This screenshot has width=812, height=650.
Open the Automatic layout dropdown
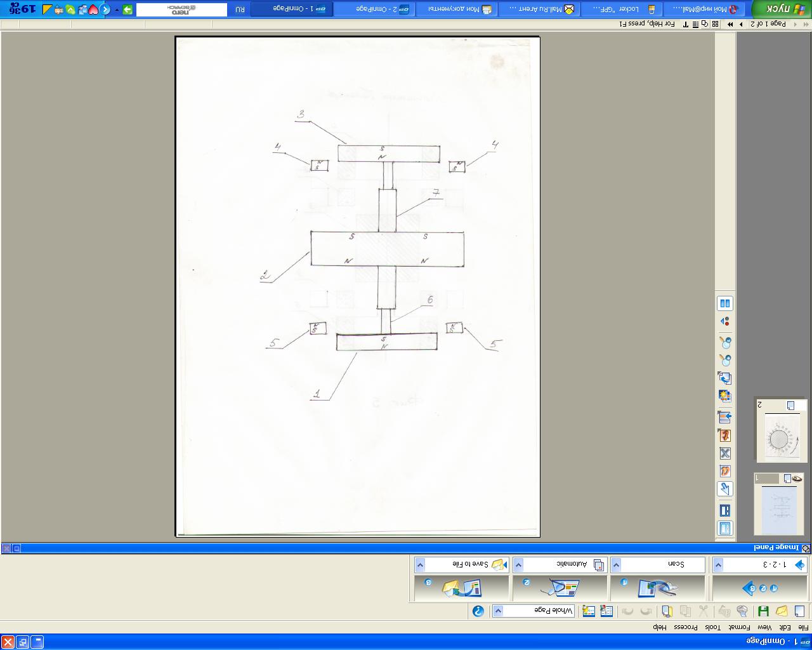(518, 564)
